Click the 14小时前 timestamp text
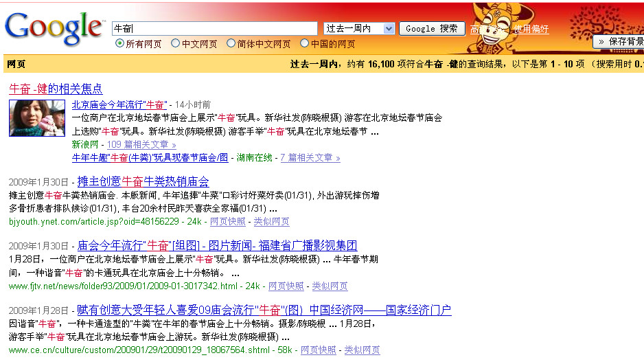This screenshot has height=362, width=644. pos(193,105)
